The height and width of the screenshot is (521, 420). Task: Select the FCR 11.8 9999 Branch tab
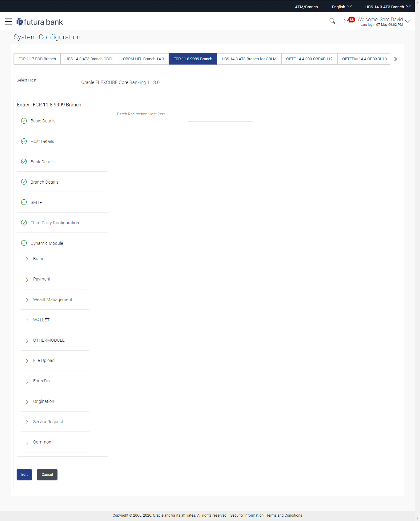click(193, 59)
